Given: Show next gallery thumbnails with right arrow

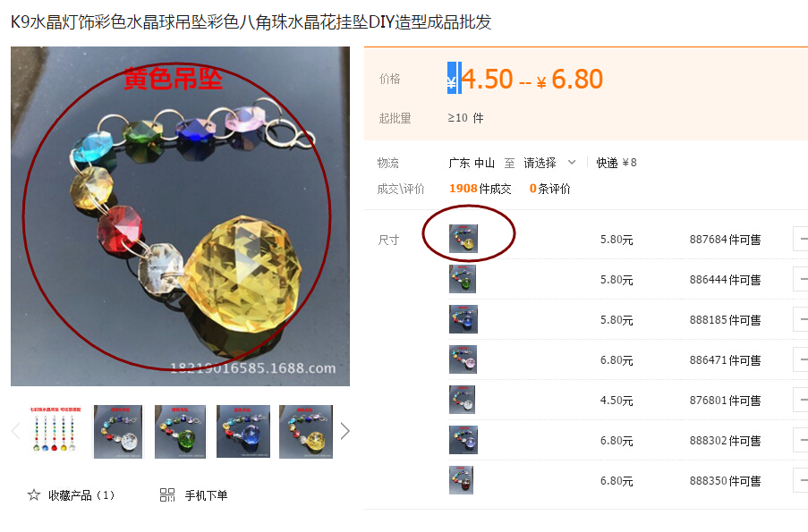Looking at the screenshot, I should [344, 431].
